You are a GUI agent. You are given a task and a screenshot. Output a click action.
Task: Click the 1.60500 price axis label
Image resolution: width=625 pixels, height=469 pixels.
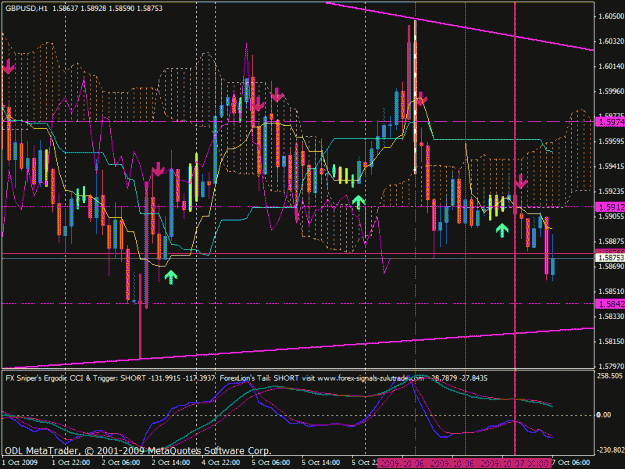[611, 16]
